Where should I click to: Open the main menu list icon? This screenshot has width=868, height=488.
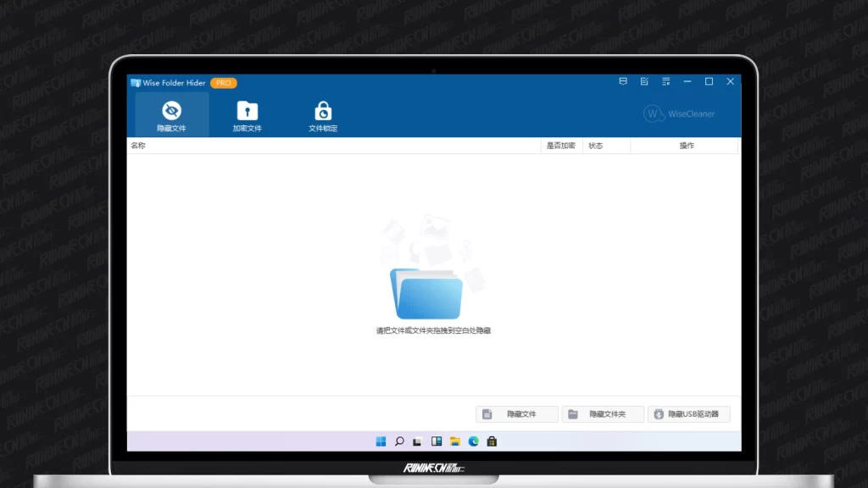[x=666, y=82]
